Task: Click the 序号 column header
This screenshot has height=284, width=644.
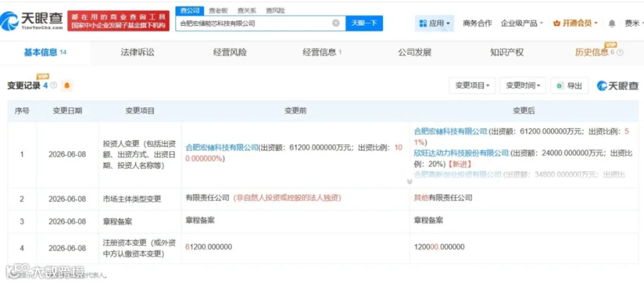Action: coord(22,111)
